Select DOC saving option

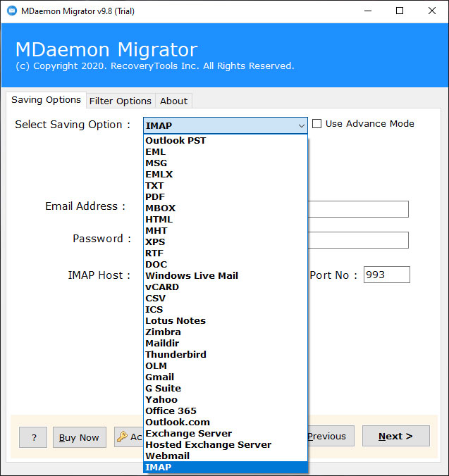[x=226, y=264]
